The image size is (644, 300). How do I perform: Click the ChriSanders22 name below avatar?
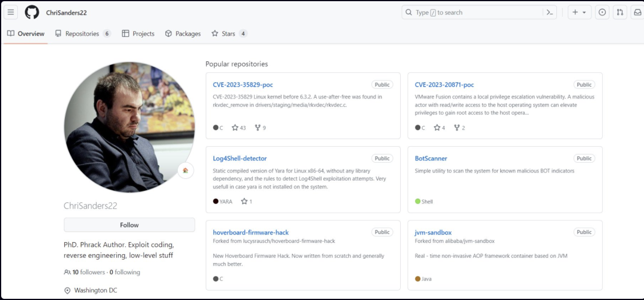pos(91,206)
